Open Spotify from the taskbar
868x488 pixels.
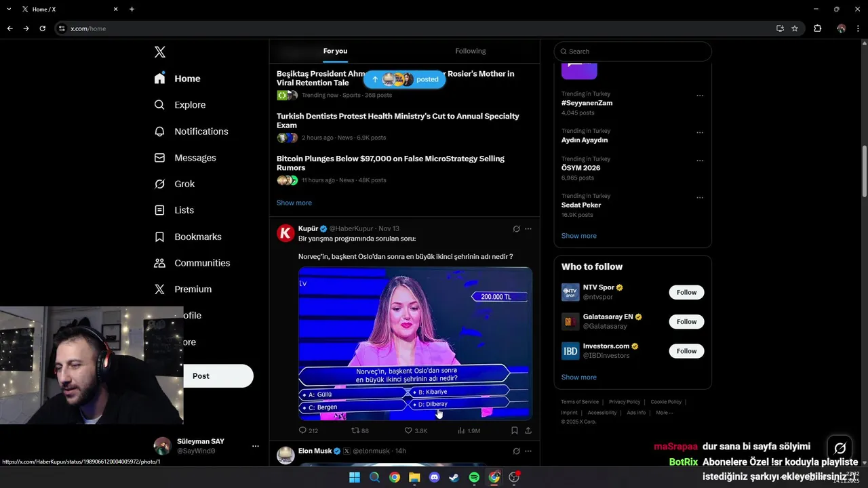tap(474, 477)
